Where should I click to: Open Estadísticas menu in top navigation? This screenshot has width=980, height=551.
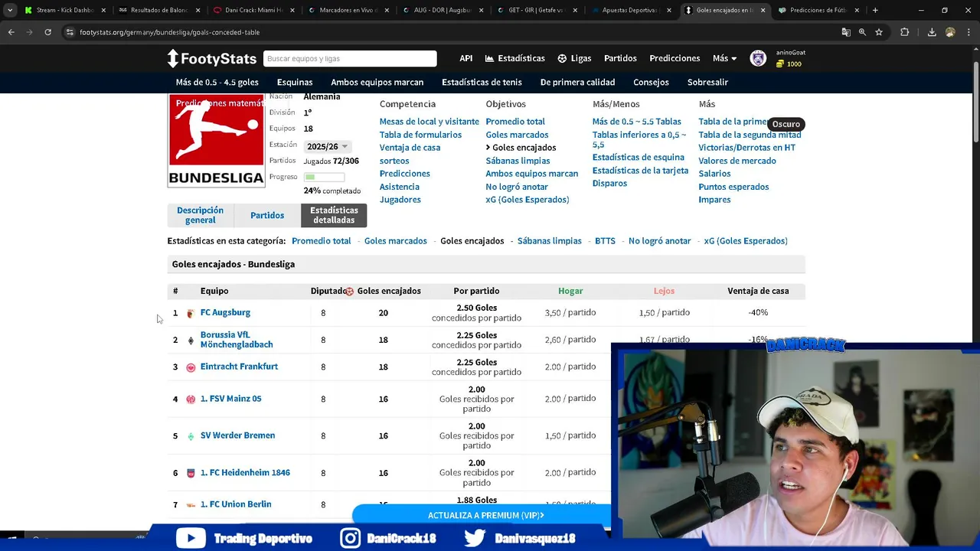pyautogui.click(x=514, y=58)
